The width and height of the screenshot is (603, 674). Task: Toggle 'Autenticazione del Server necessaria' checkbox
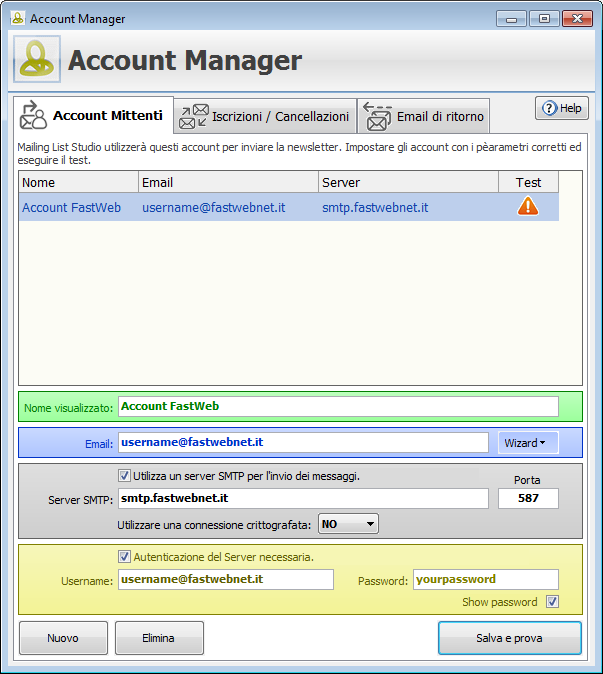point(124,556)
